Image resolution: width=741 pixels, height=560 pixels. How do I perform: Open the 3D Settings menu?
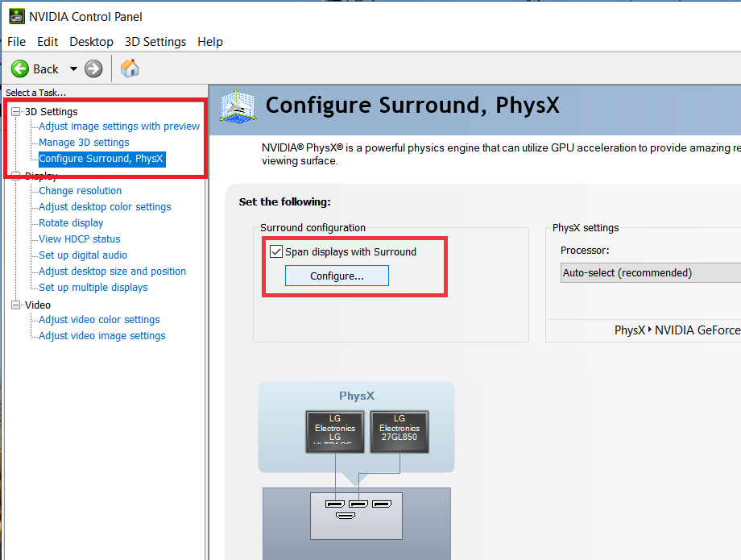point(155,42)
